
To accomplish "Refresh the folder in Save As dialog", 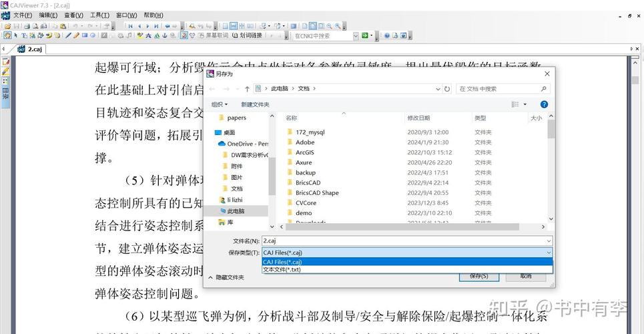I will [x=447, y=88].
